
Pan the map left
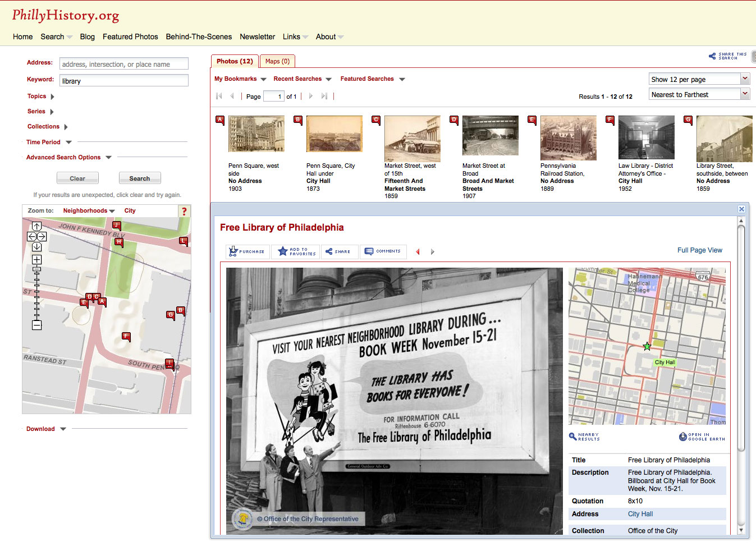point(31,236)
